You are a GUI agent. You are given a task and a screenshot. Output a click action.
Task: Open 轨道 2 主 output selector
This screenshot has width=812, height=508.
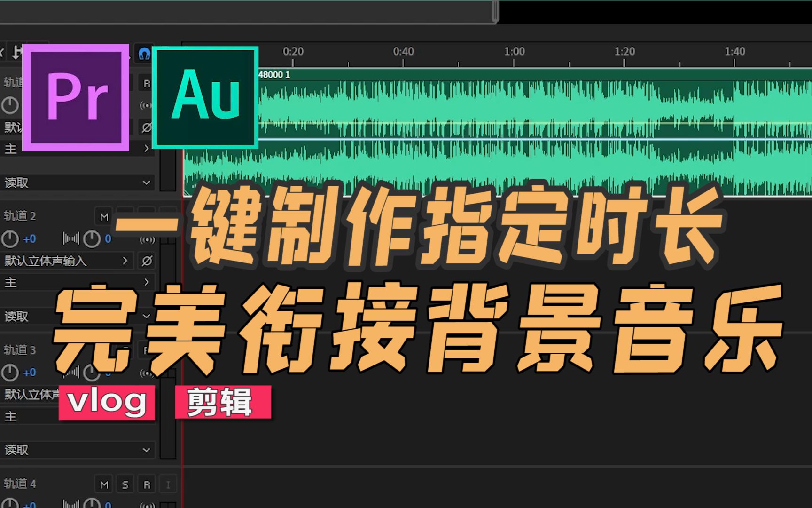(x=78, y=282)
